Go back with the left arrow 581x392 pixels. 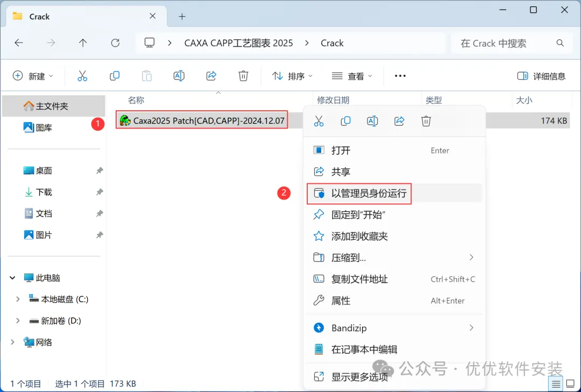click(18, 43)
